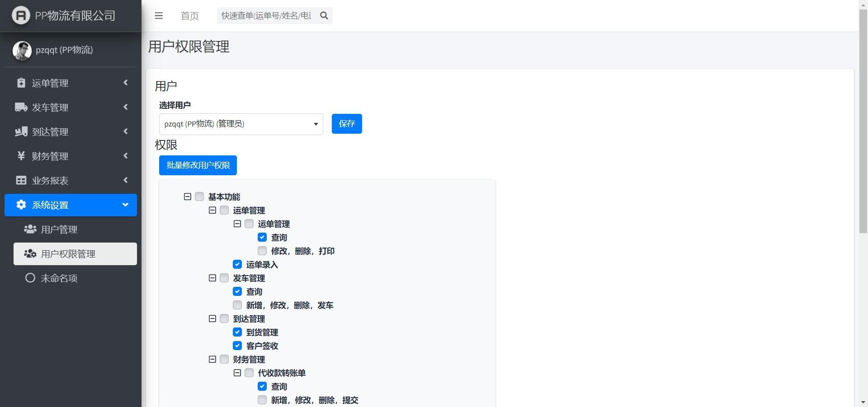The width and height of the screenshot is (868, 407).
Task: Click the truck icon for 发车管理
Action: tap(21, 107)
